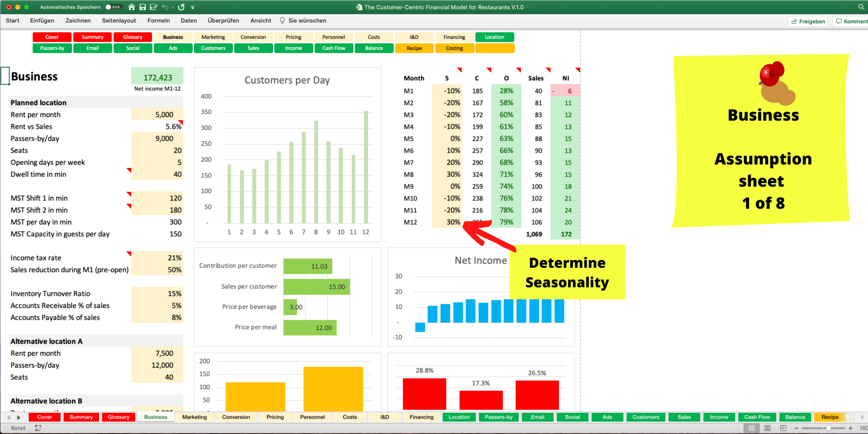Click the Financing navigation button in sheet
Screen dimensions: 868x434
tap(454, 37)
